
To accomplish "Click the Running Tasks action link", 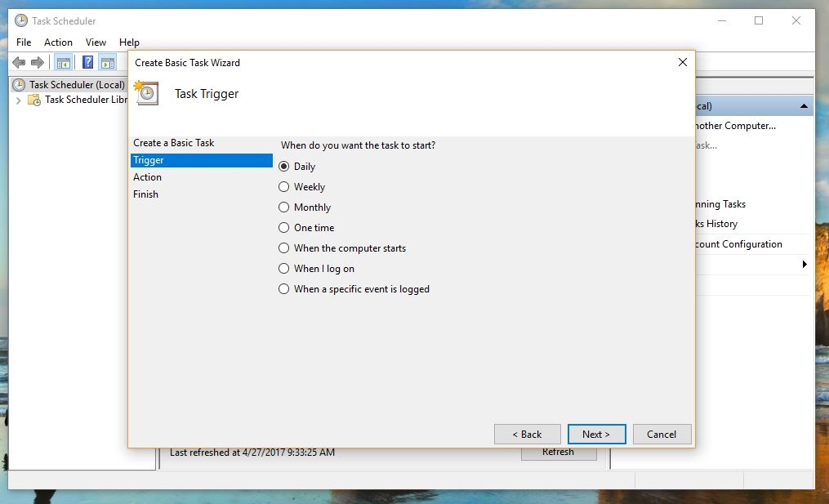I will coord(720,204).
